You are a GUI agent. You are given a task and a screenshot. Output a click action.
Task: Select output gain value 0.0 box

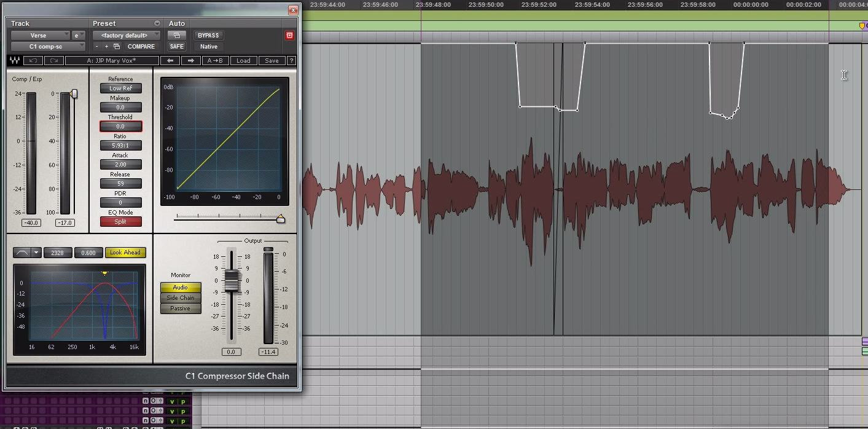tap(230, 352)
